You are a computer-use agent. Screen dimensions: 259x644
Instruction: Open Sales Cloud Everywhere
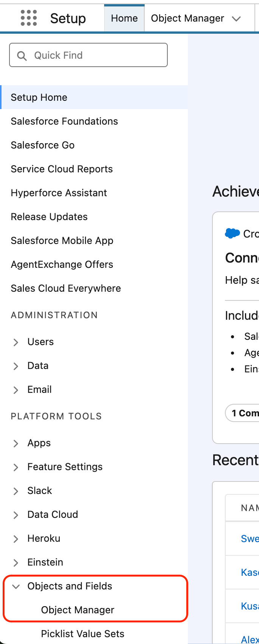[66, 288]
